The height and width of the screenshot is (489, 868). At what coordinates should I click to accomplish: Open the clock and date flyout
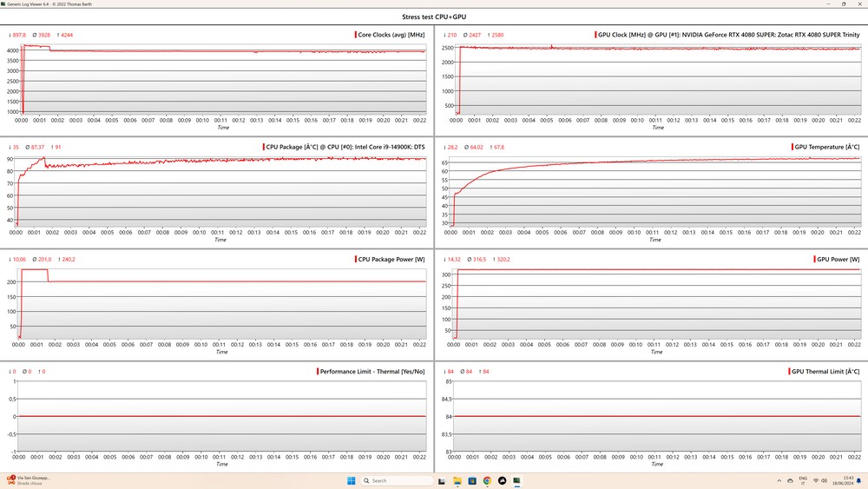[x=843, y=480]
